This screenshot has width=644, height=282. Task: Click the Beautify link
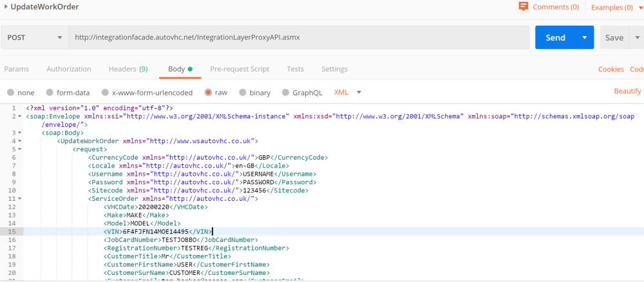tap(627, 91)
